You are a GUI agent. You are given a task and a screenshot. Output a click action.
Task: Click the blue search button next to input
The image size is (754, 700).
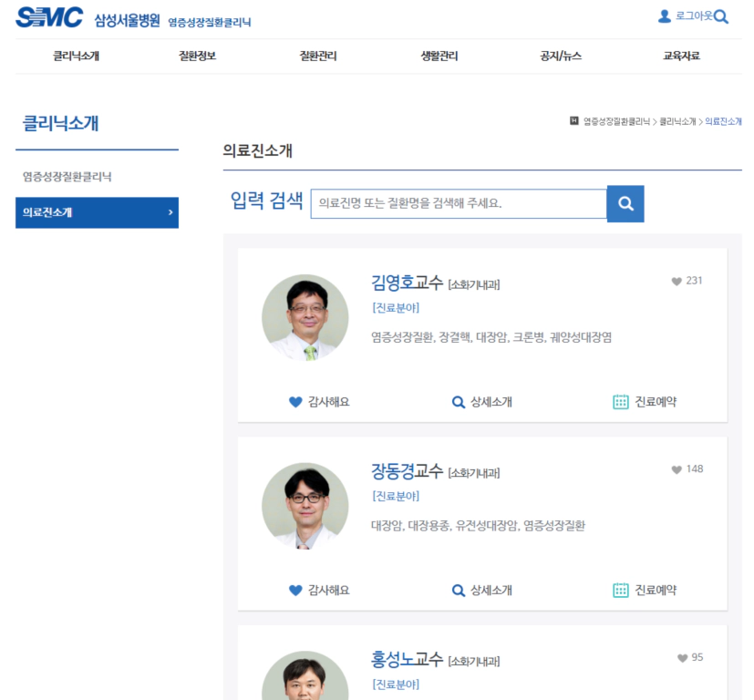coord(625,204)
